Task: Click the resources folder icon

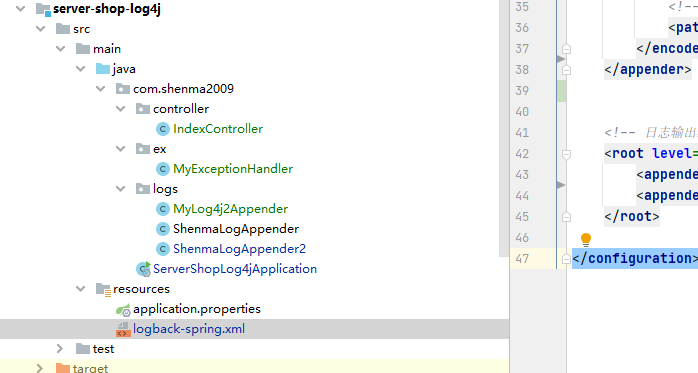Action: pyautogui.click(x=103, y=289)
